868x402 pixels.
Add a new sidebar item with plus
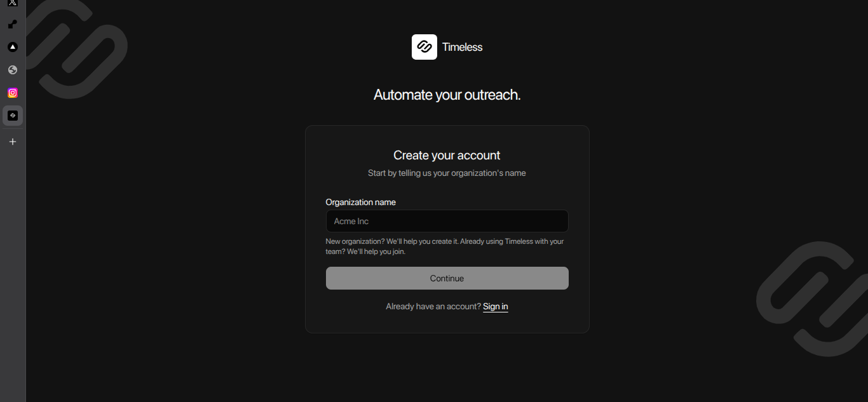tap(12, 142)
